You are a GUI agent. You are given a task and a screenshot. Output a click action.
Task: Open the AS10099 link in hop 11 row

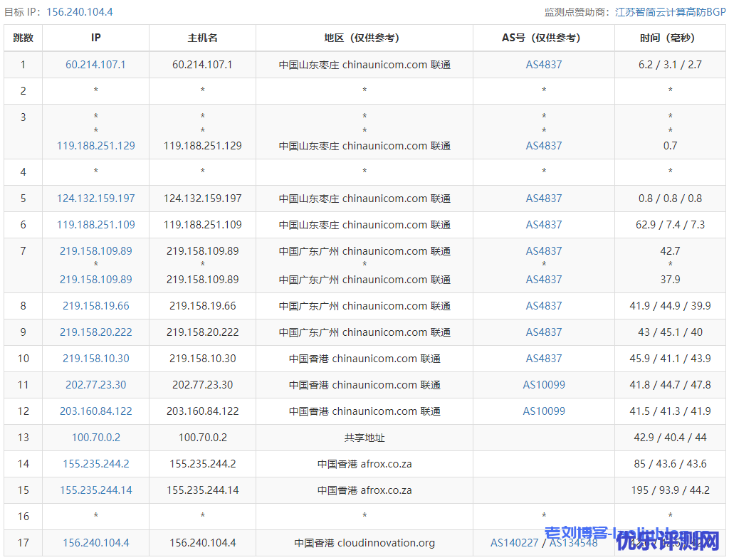click(x=544, y=385)
